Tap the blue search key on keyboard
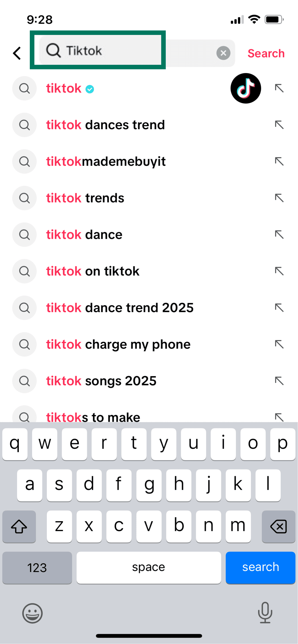This screenshot has height=644, width=298. tap(260, 567)
